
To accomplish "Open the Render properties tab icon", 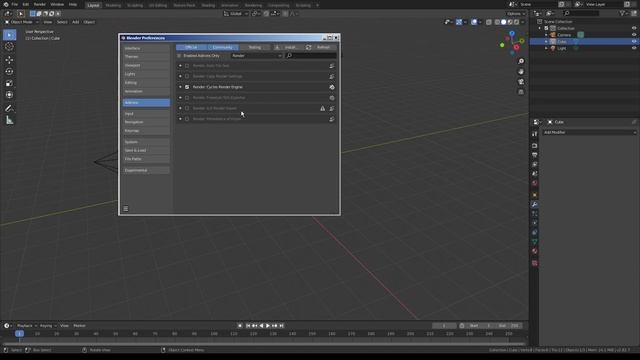I will point(535,146).
